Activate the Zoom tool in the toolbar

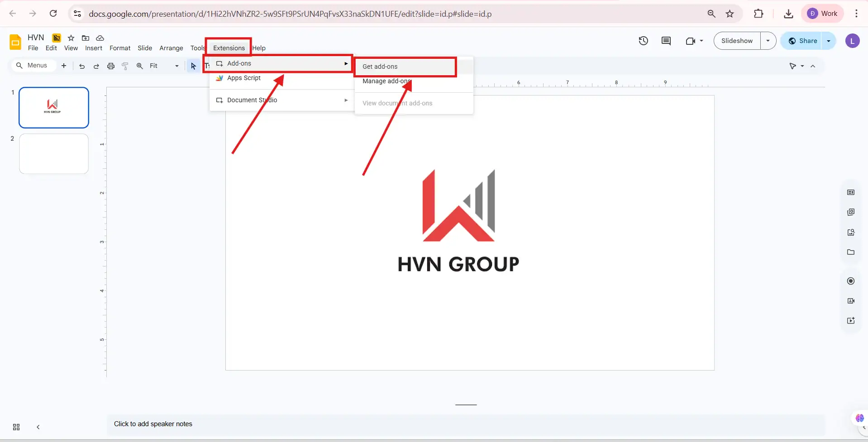[x=140, y=66]
